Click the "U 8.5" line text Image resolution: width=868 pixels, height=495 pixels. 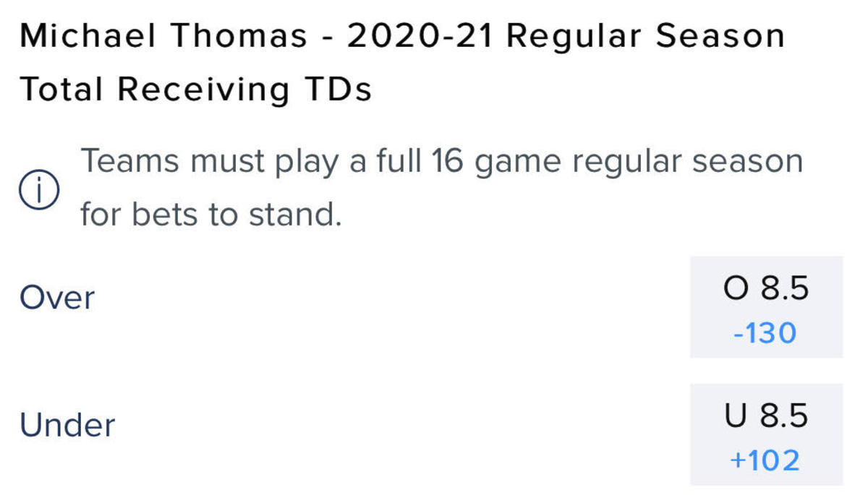click(x=765, y=416)
